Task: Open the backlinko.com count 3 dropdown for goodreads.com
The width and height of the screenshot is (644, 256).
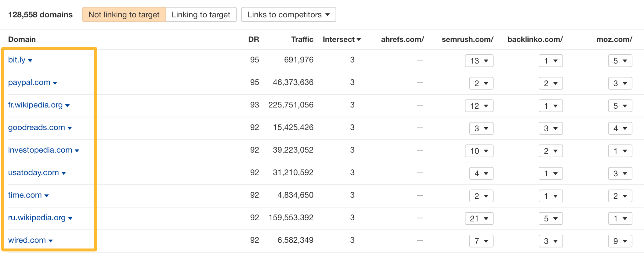Action: (550, 128)
